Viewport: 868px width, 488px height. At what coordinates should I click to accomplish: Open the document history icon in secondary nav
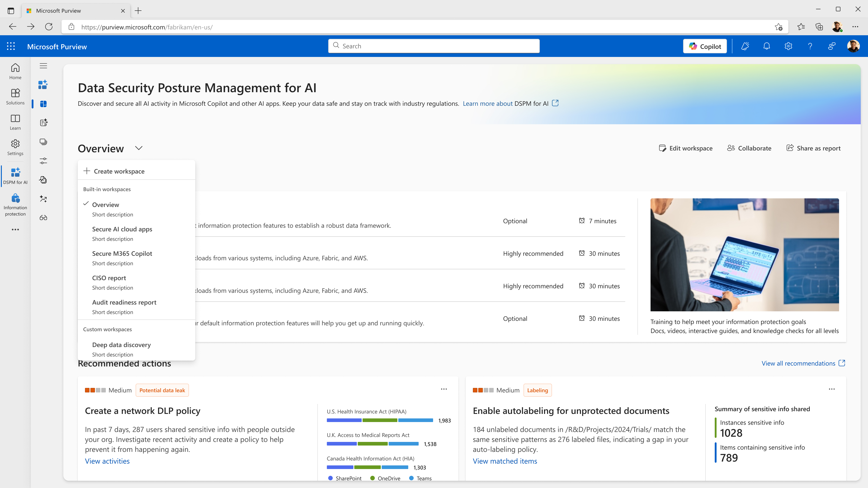point(43,180)
